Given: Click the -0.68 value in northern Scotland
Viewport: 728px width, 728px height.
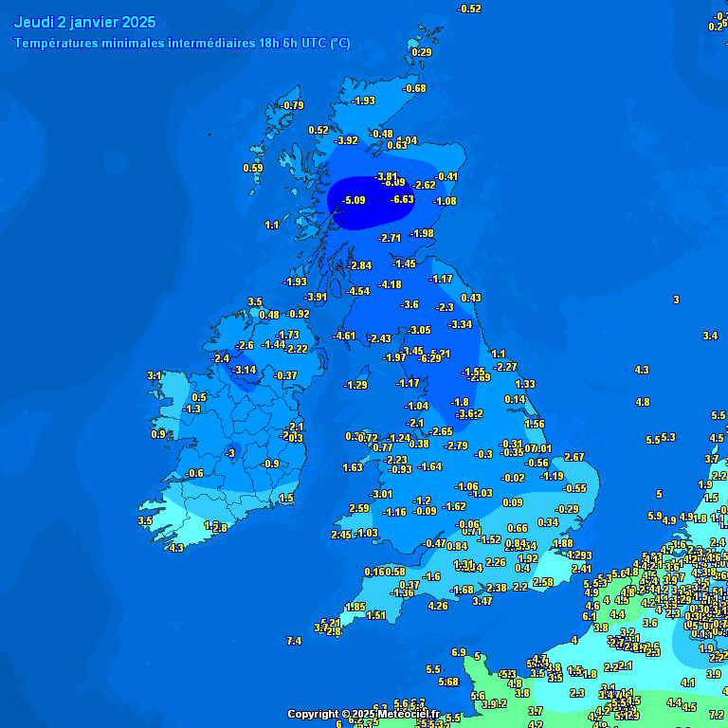Looking at the screenshot, I should click(414, 88).
